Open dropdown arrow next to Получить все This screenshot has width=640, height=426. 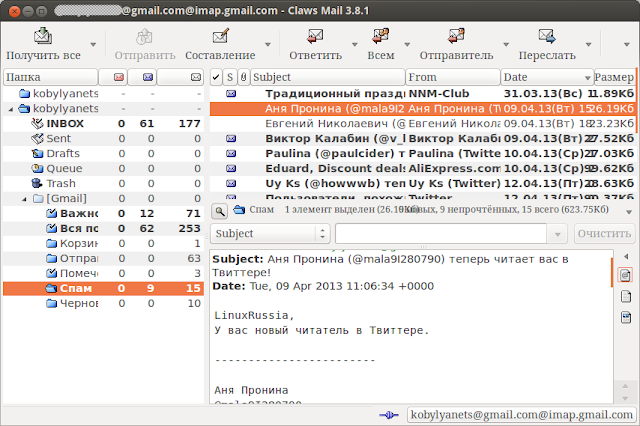click(93, 44)
